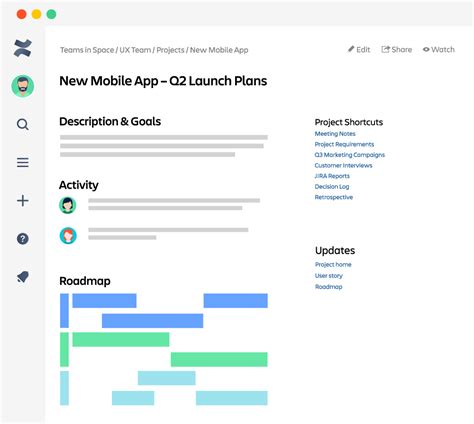Click the Share button

click(x=397, y=50)
